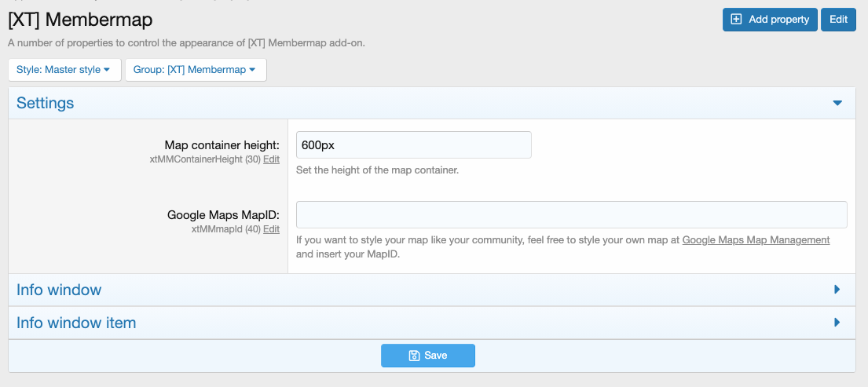Expand Info window using its right arrow

pyautogui.click(x=837, y=290)
